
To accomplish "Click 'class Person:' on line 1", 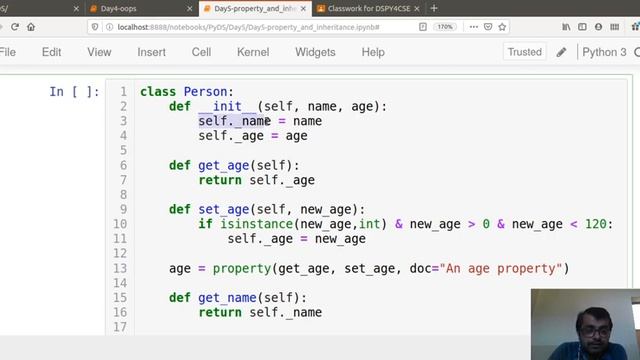I will (187, 92).
